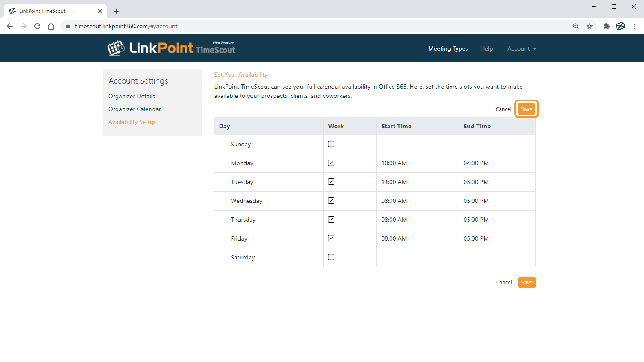644x362 pixels.
Task: Toggle the Thursday work checkbox
Action: (x=331, y=220)
